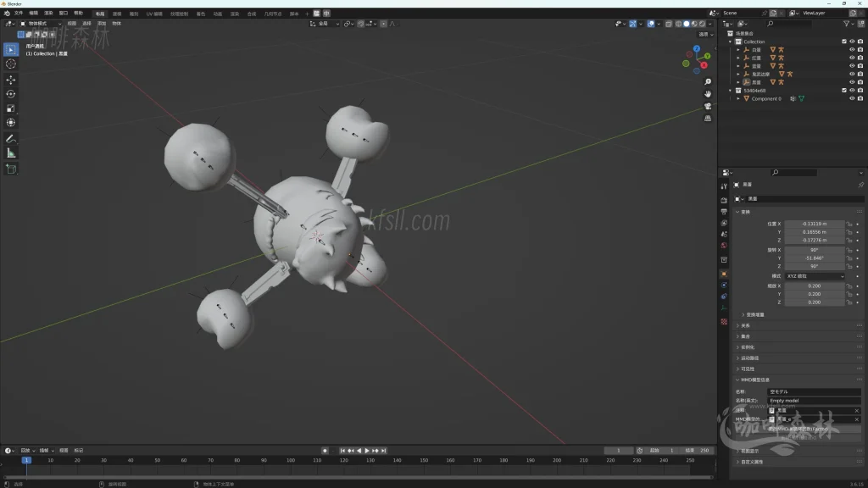This screenshot has height=488, width=868.
Task: Switch to the UV 编辑 workspace tab
Action: click(x=154, y=14)
